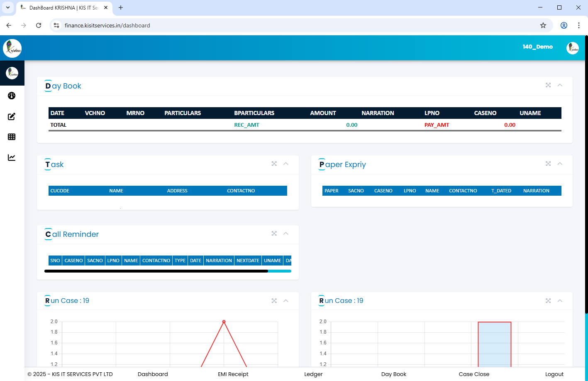588x381 pixels.
Task: Click the UNAME column header in Day Book
Action: click(x=530, y=113)
